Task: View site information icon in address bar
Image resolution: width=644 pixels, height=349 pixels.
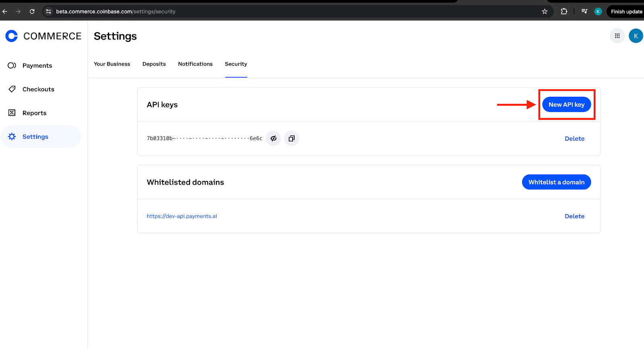Action: (x=48, y=12)
